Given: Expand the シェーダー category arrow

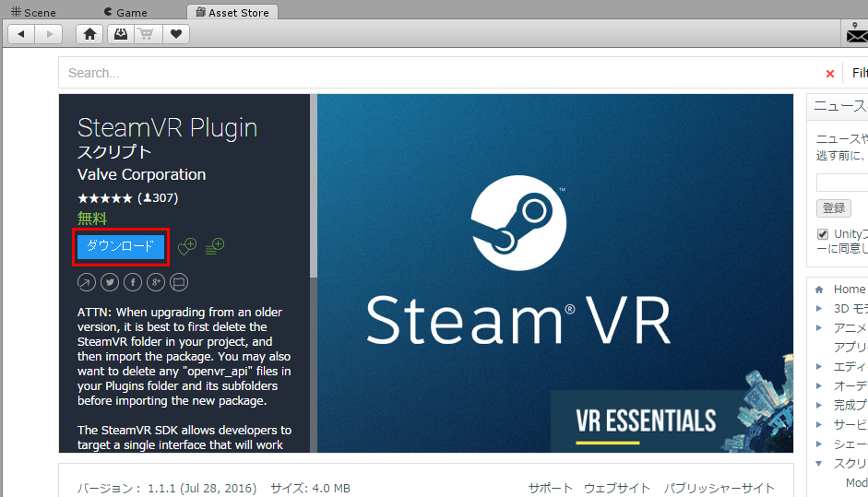Looking at the screenshot, I should pyautogui.click(x=819, y=444).
